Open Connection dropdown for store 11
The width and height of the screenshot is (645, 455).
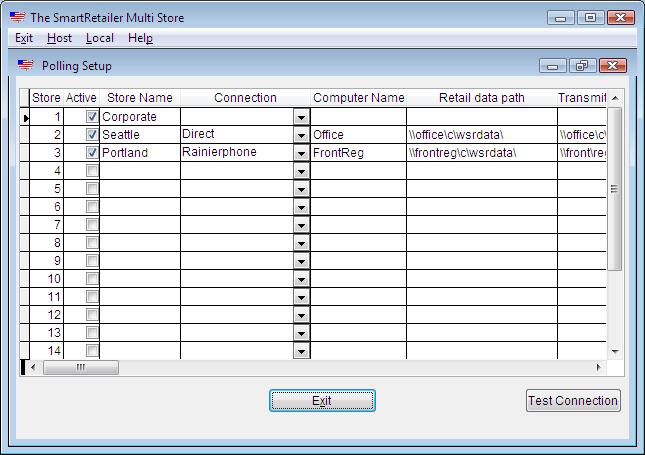302,297
